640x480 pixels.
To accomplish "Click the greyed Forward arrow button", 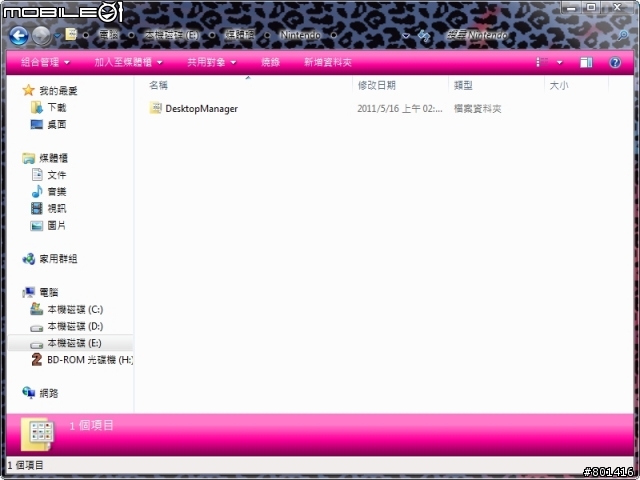I will point(41,36).
